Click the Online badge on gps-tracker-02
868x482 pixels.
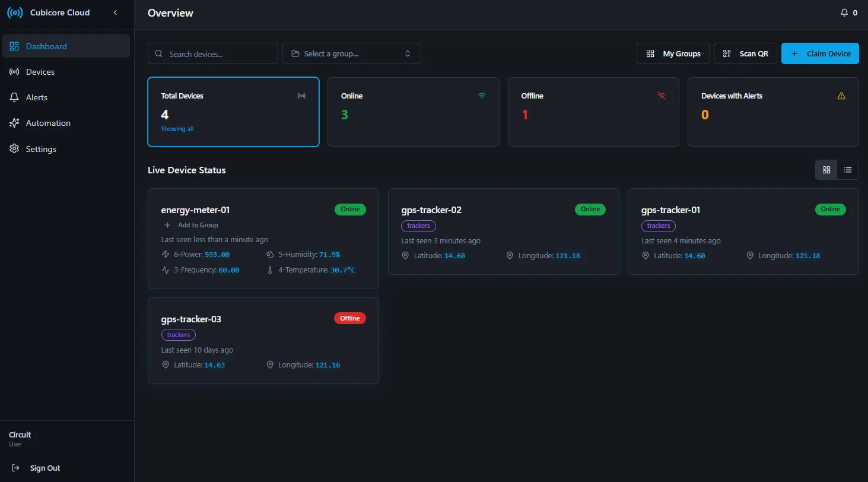(590, 209)
